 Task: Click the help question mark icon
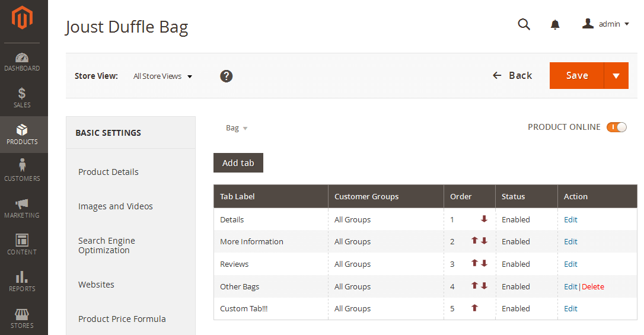coord(227,76)
